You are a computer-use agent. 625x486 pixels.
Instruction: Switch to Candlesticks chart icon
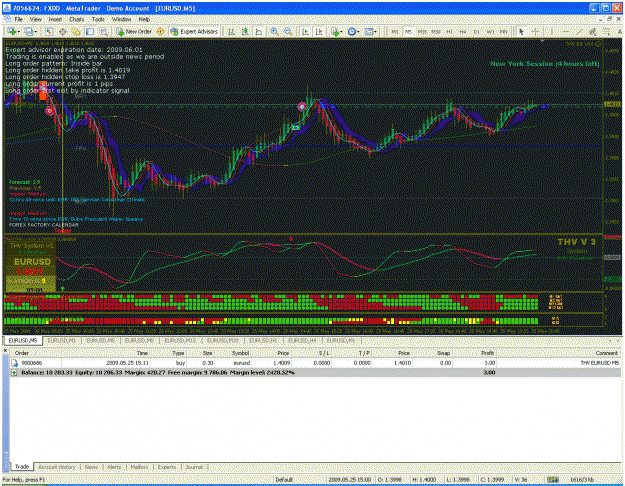[245, 31]
